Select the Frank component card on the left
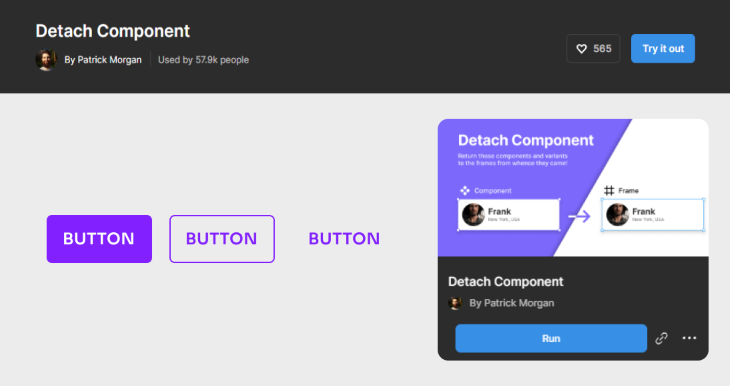This screenshot has height=386, width=730. coord(508,215)
